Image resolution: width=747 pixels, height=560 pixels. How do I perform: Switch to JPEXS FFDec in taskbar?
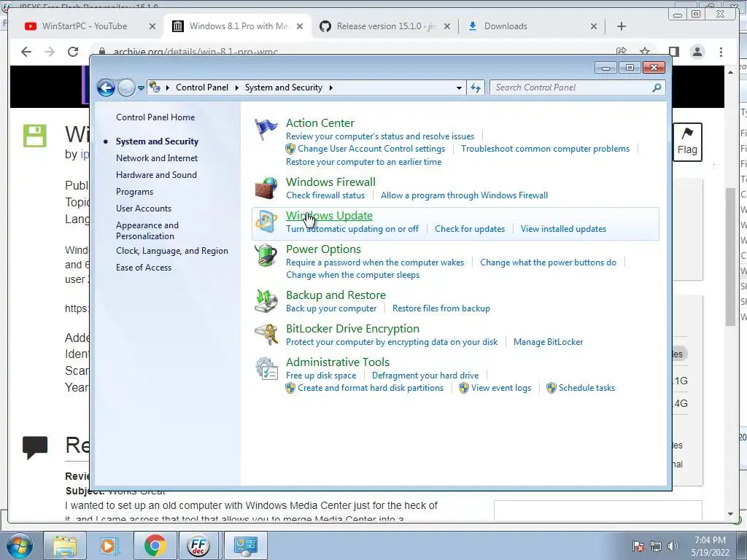(198, 545)
